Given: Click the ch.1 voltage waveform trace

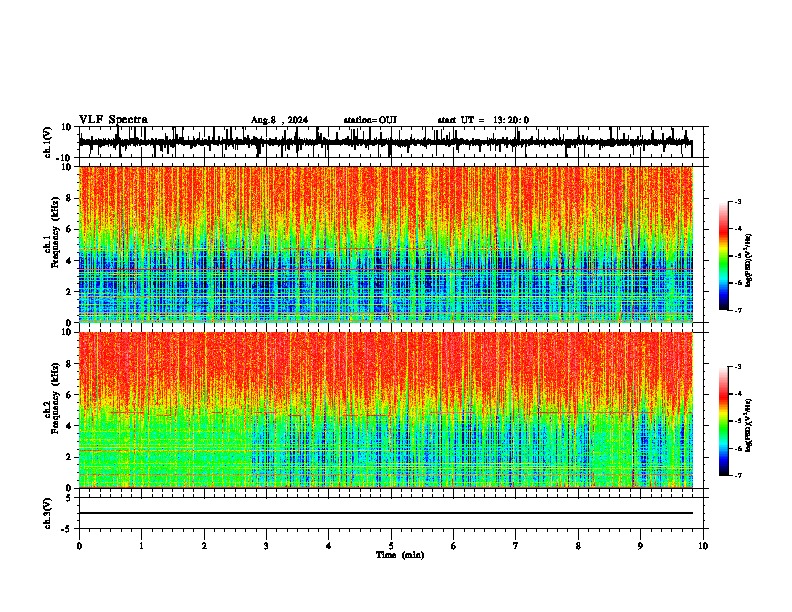Looking at the screenshot, I should (x=385, y=142).
